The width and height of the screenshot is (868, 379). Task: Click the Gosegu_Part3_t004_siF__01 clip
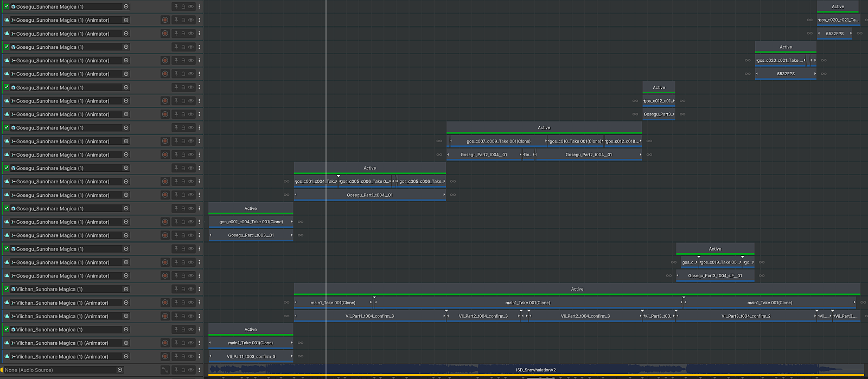coord(714,276)
